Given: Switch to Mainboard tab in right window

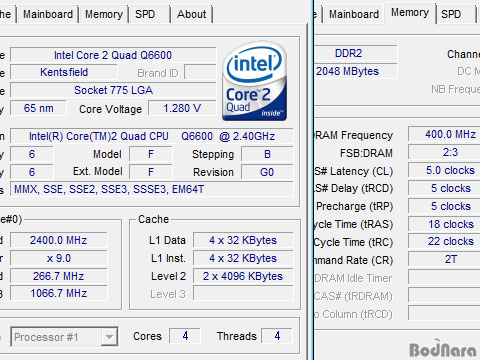Looking at the screenshot, I should (353, 15).
